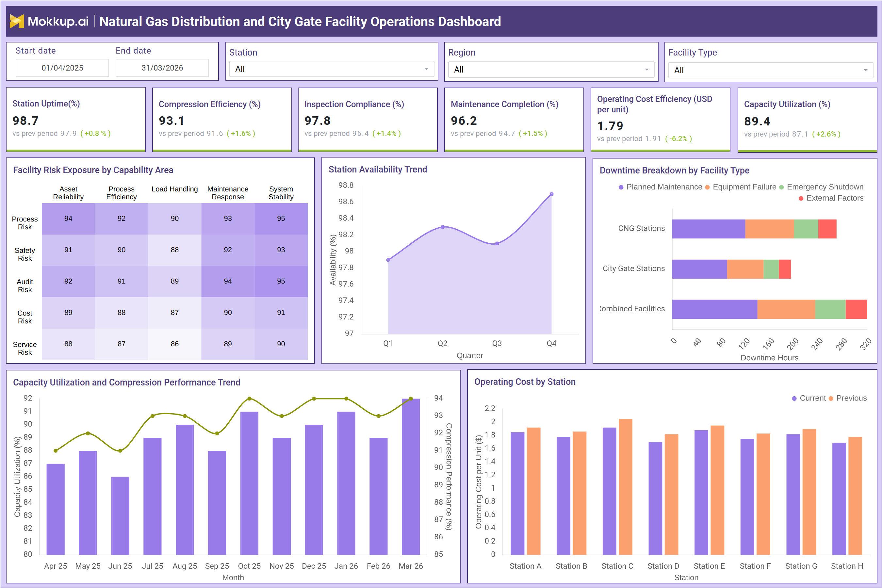The image size is (882, 588).
Task: Click the May 25 compression line point
Action: (88, 433)
